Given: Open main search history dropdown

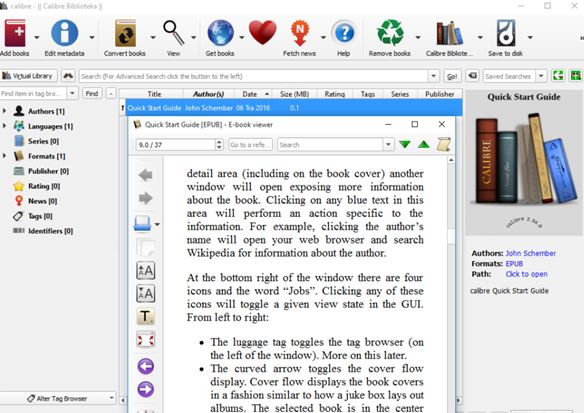Looking at the screenshot, I should (x=434, y=76).
